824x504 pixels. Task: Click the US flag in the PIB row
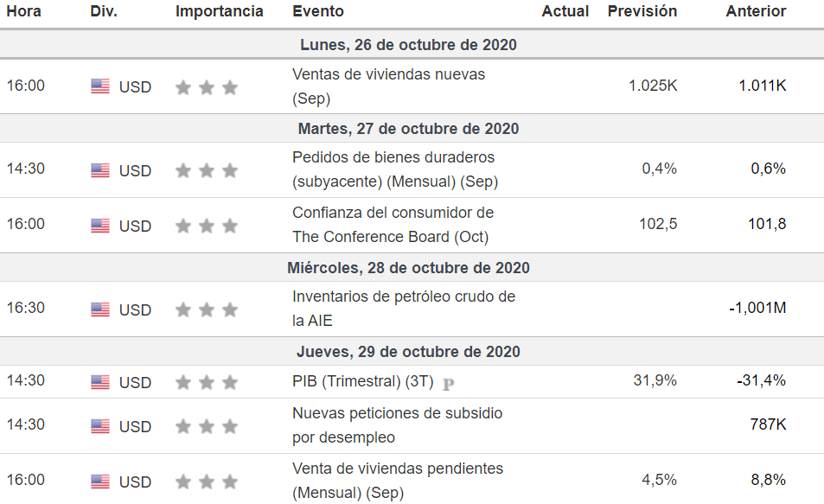point(100,382)
